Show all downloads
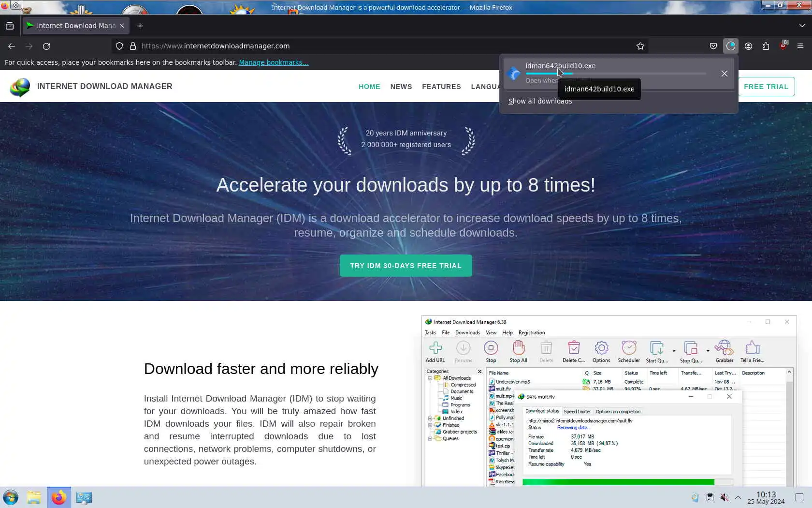Viewport: 812px width, 508px height. pyautogui.click(x=540, y=101)
